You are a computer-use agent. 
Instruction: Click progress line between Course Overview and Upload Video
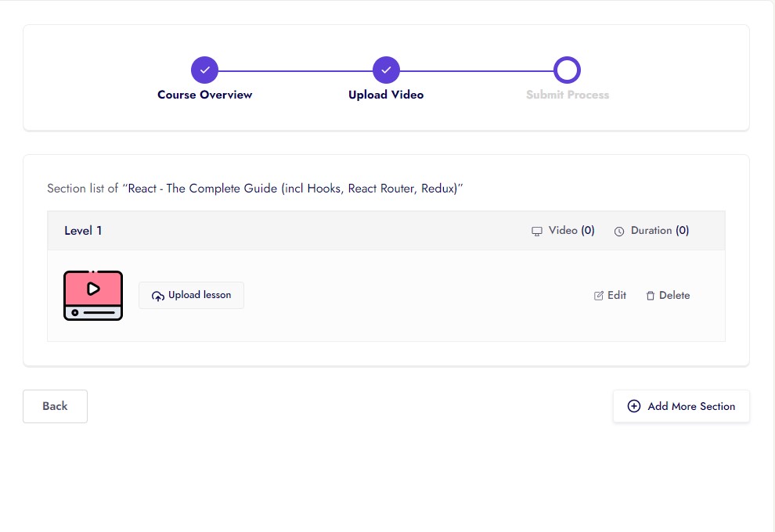[x=295, y=70]
